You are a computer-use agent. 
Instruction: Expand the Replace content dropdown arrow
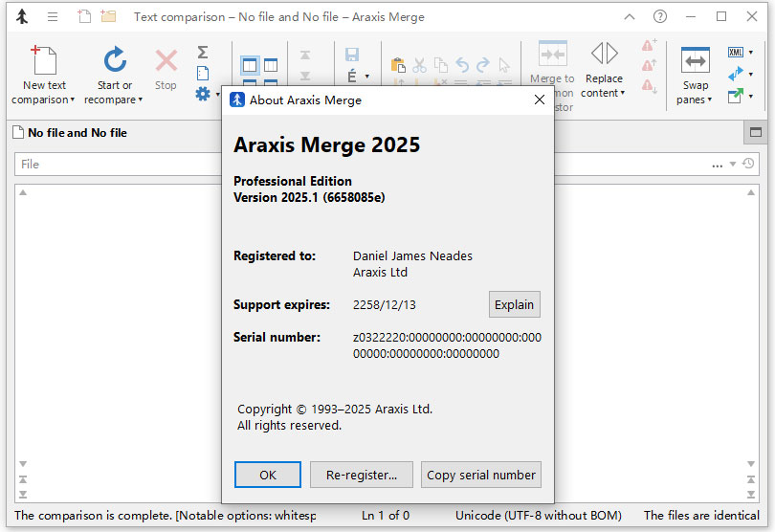pyautogui.click(x=623, y=93)
